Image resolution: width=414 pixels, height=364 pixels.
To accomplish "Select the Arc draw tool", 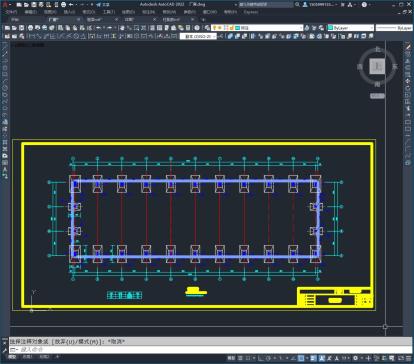I will click(x=5, y=81).
